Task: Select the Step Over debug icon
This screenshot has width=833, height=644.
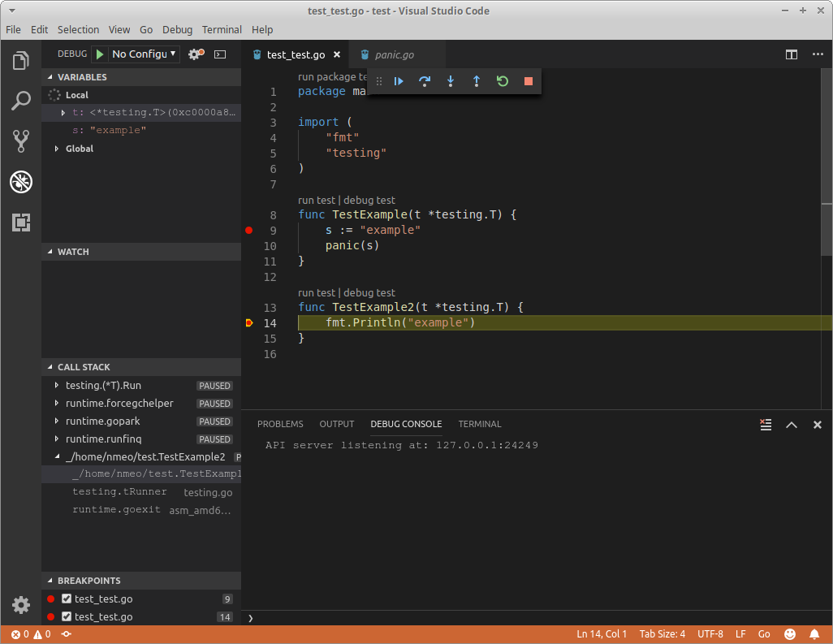Action: 425,81
